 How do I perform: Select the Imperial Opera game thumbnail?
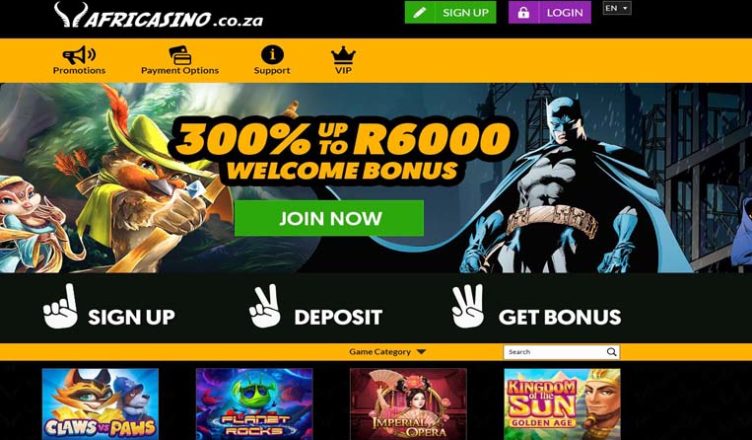point(408,404)
